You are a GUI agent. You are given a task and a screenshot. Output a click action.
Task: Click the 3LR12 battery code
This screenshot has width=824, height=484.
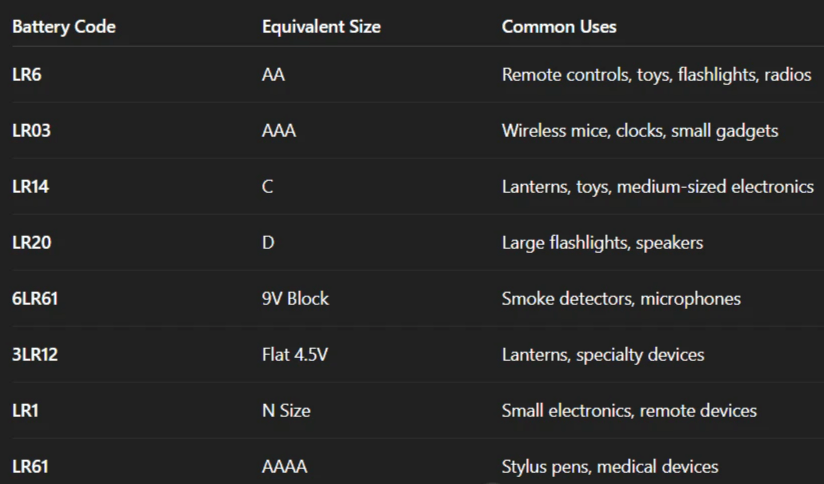tap(36, 355)
